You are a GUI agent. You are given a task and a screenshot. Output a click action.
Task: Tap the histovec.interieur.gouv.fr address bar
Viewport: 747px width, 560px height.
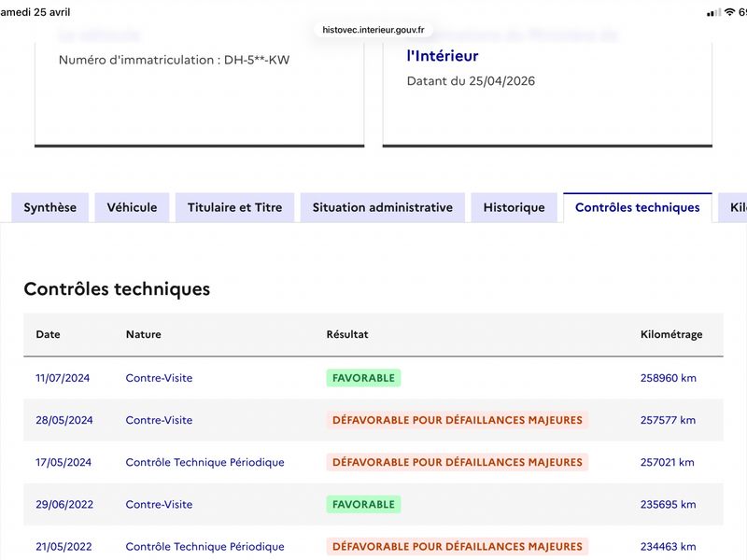pos(373,29)
